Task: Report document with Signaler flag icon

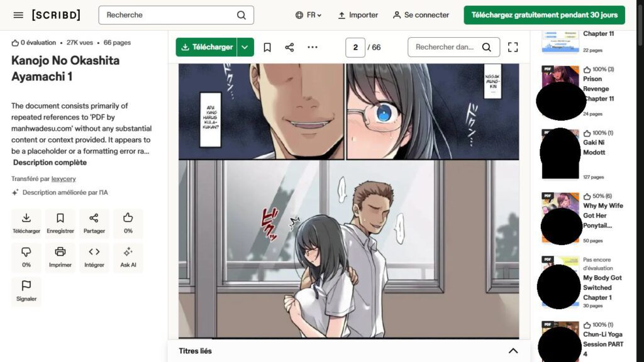Action: pos(26,291)
